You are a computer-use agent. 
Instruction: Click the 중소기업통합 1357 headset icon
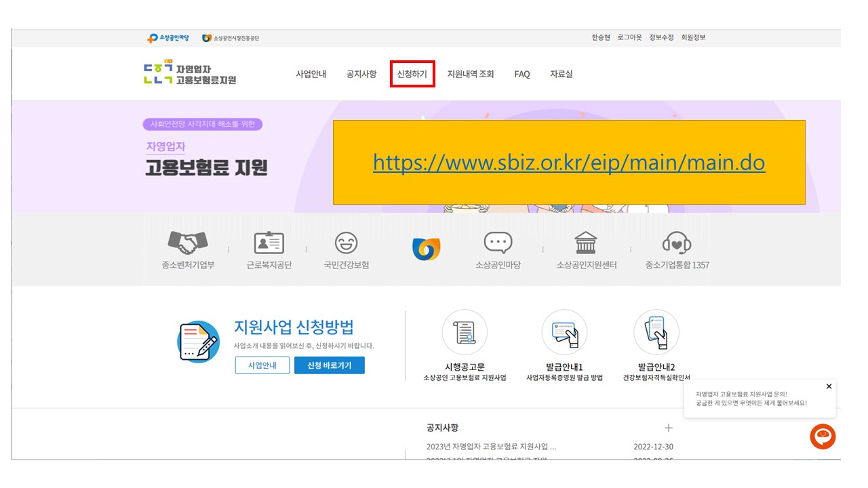click(677, 242)
